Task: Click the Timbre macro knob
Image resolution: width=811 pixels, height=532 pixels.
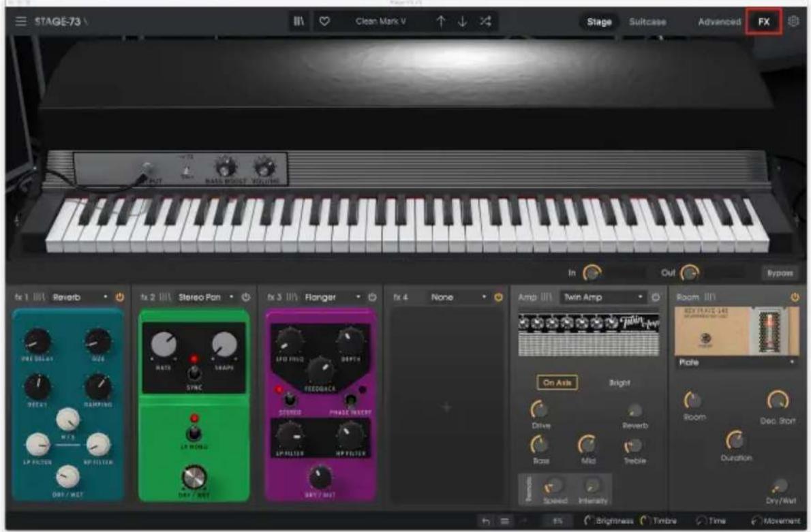Action: click(x=645, y=520)
